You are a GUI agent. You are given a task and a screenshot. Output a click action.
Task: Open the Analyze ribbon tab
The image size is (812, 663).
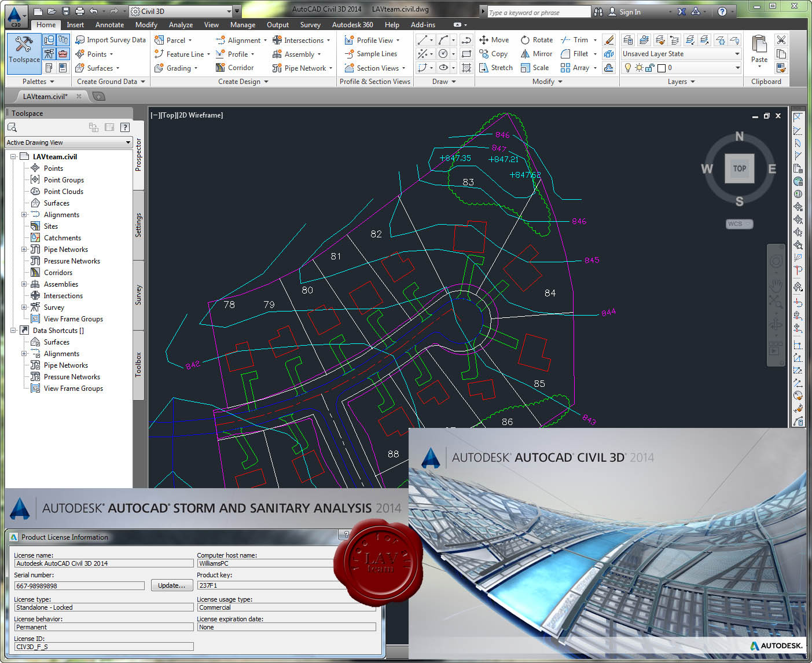[181, 25]
